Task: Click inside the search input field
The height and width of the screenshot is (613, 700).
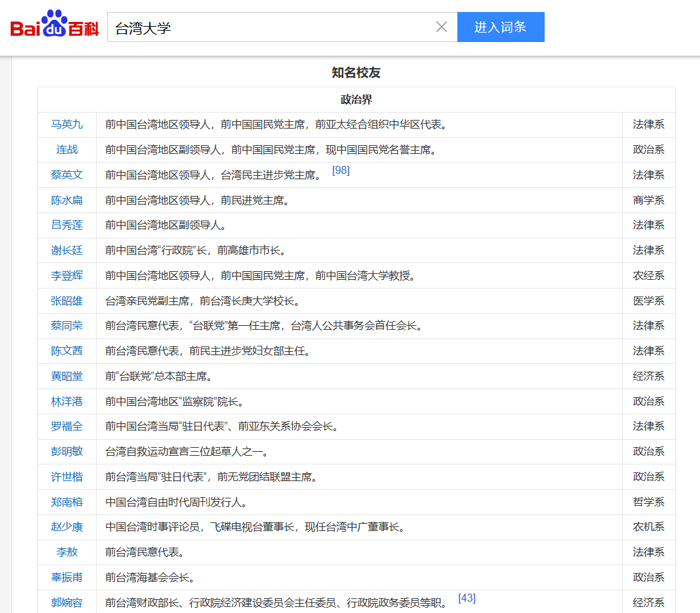Action: click(x=267, y=27)
